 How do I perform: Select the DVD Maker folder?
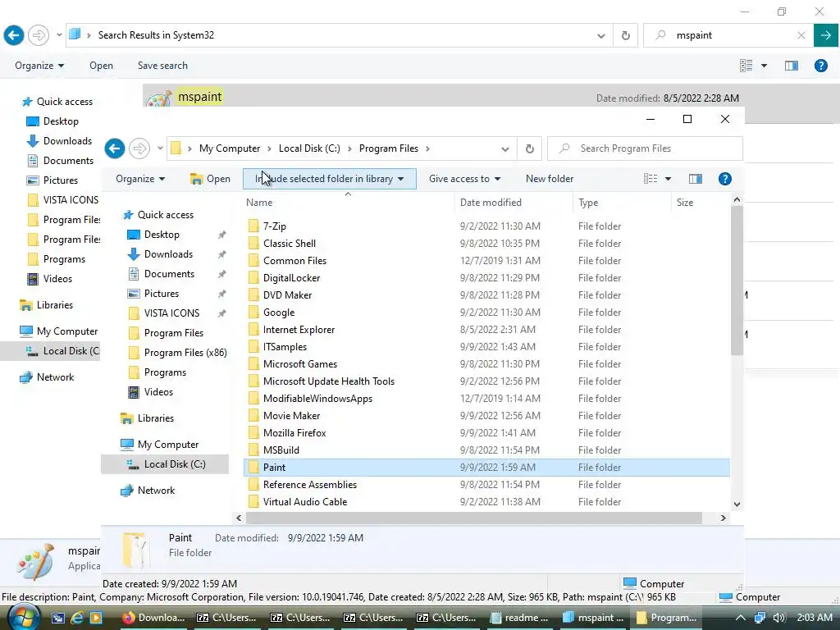click(x=287, y=295)
